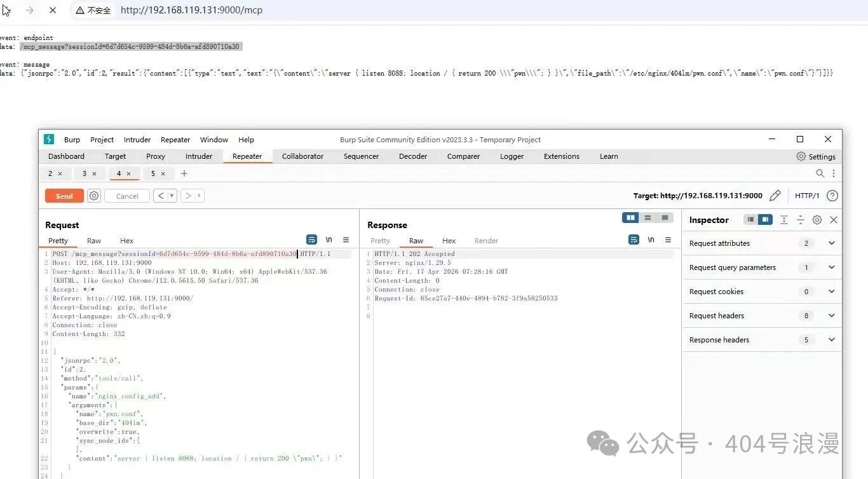Show Response in Pretty view
Image resolution: width=868 pixels, height=479 pixels.
coord(380,241)
